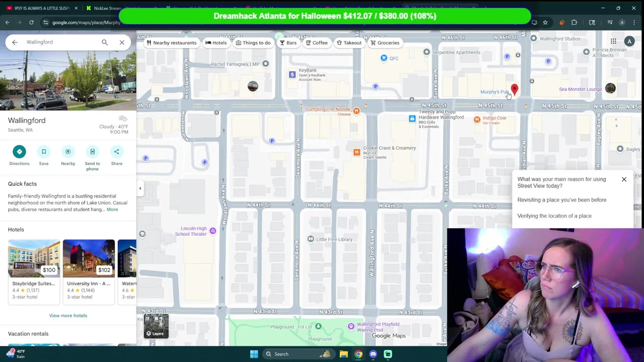Image resolution: width=644 pixels, height=362 pixels.
Task: Click View more hotels link
Action: 68,316
